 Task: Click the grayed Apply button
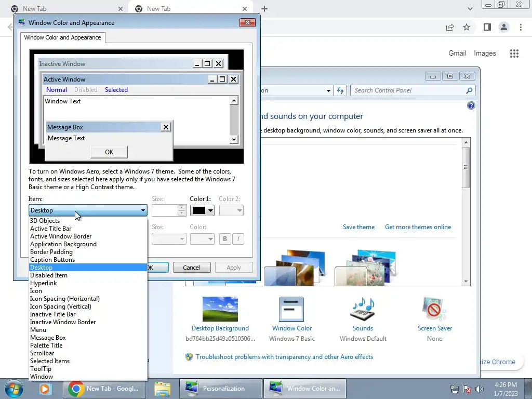coord(234,268)
